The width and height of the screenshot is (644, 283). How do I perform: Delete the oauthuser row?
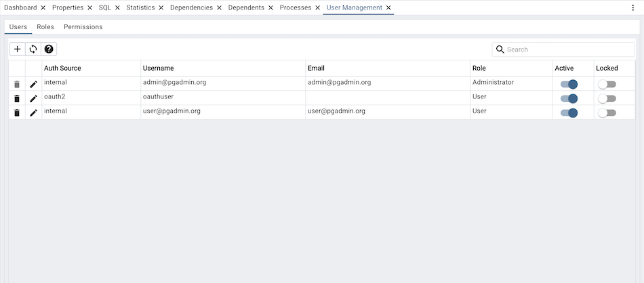click(x=17, y=98)
